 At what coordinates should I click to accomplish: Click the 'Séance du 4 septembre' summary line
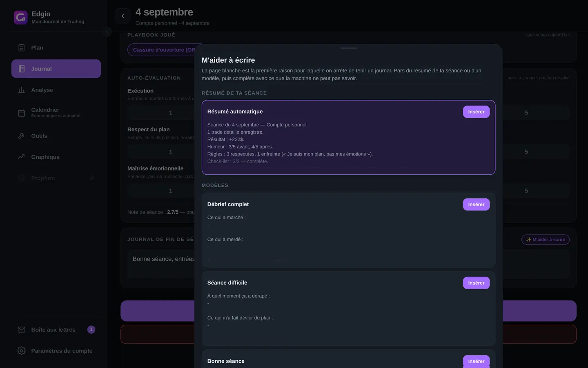coord(258,125)
